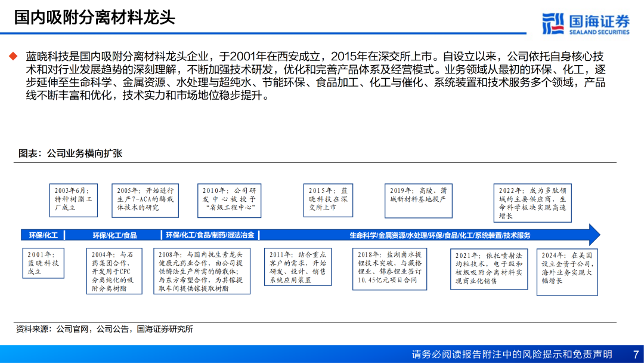Click the 环保/化工/食品 timeline segment label
The width and height of the screenshot is (644, 363).
tap(114, 235)
